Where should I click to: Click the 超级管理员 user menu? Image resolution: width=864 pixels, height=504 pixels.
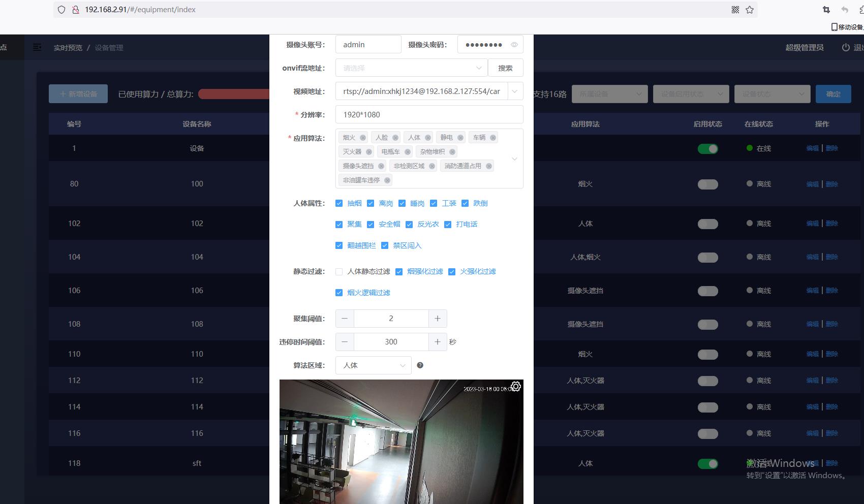804,47
